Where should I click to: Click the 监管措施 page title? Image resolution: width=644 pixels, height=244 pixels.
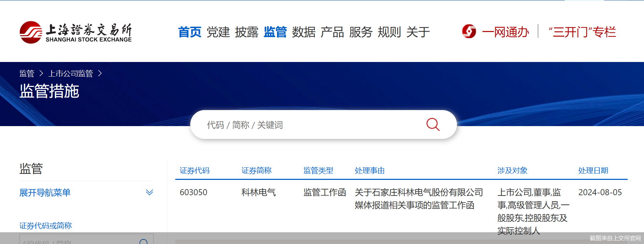49,91
